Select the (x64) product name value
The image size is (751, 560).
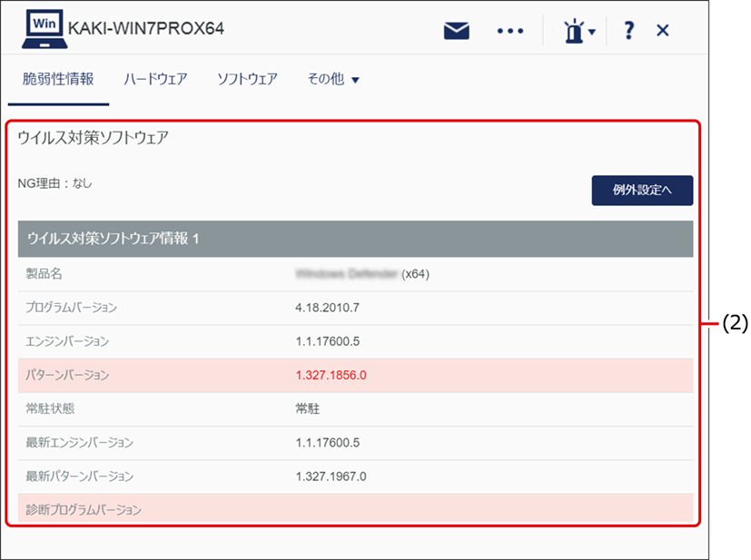362,274
